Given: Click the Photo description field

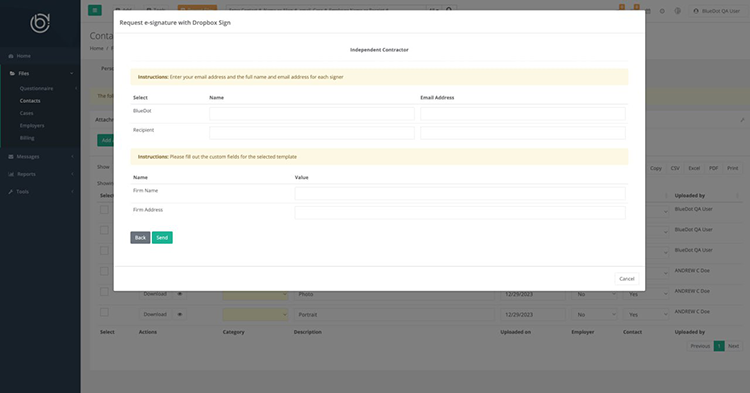Looking at the screenshot, I should pyautogui.click(x=394, y=294).
